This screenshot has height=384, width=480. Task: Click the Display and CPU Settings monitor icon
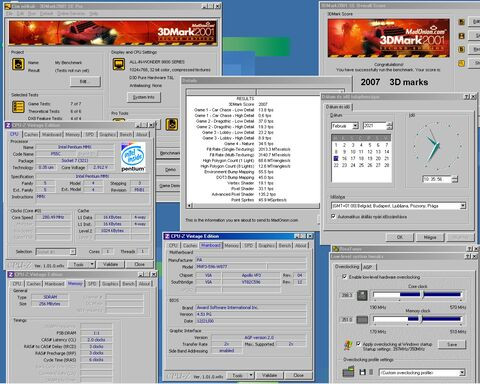[119, 64]
